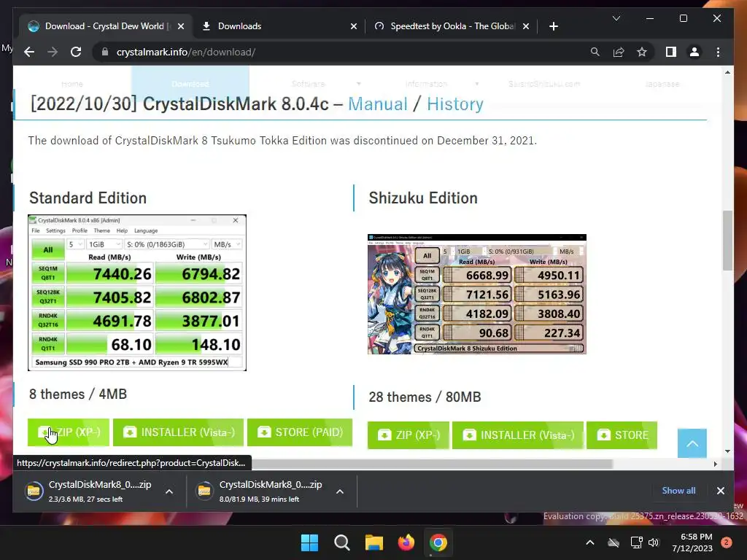
Task: Bookmark this page with star icon
Action: [642, 52]
